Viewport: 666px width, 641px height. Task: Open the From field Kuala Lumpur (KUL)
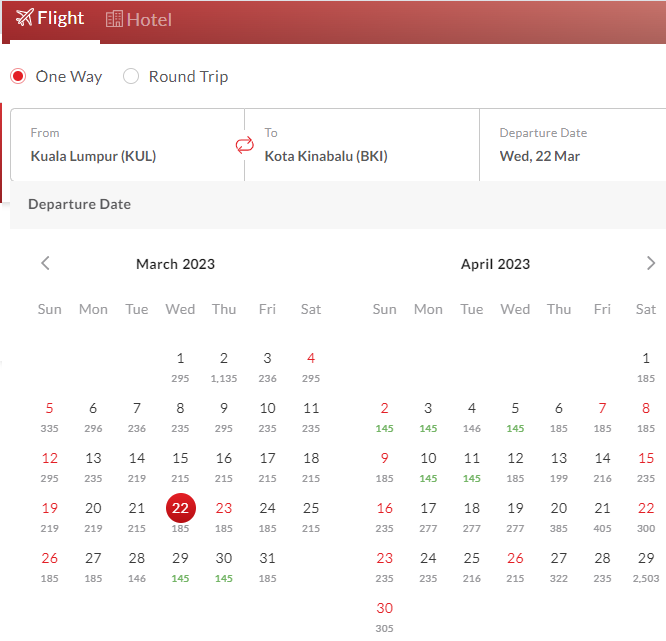127,146
